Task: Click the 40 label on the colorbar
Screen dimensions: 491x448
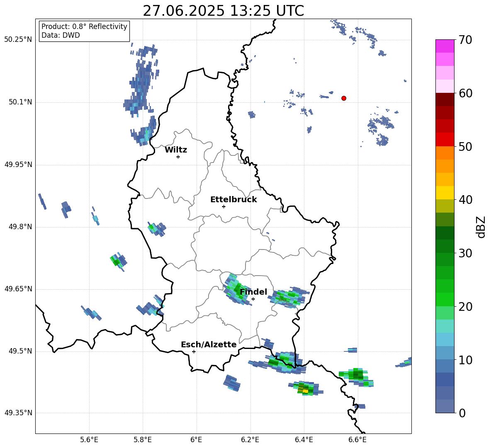Action: (465, 200)
